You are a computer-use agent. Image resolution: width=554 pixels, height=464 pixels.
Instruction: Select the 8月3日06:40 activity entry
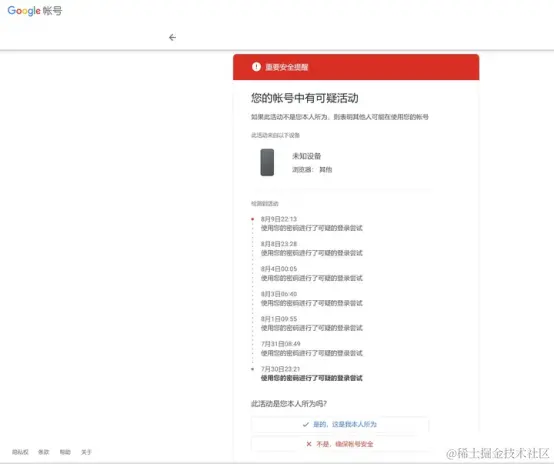[311, 299]
